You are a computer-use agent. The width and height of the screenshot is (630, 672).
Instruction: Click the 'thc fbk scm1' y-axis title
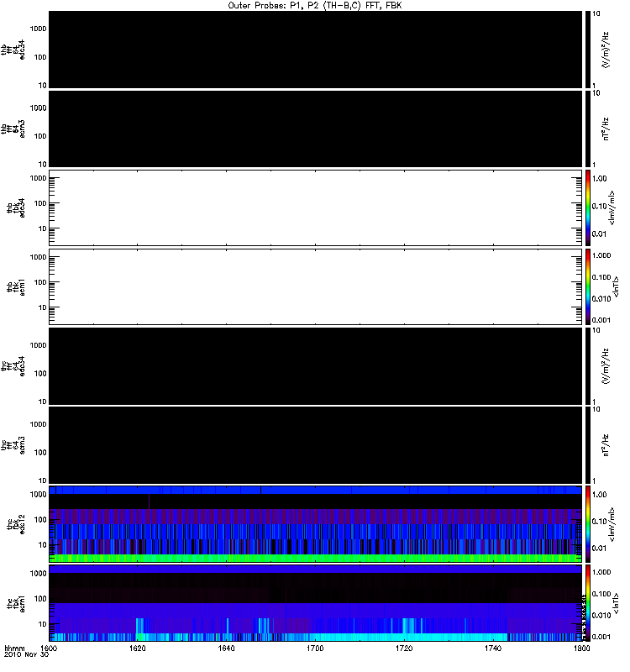pyautogui.click(x=16, y=603)
